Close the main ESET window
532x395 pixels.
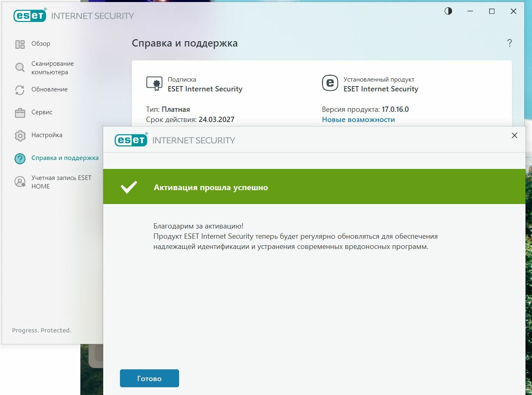click(514, 11)
